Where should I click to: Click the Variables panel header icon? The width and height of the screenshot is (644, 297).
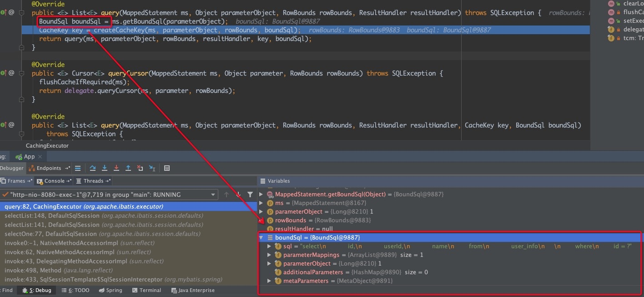click(x=262, y=181)
